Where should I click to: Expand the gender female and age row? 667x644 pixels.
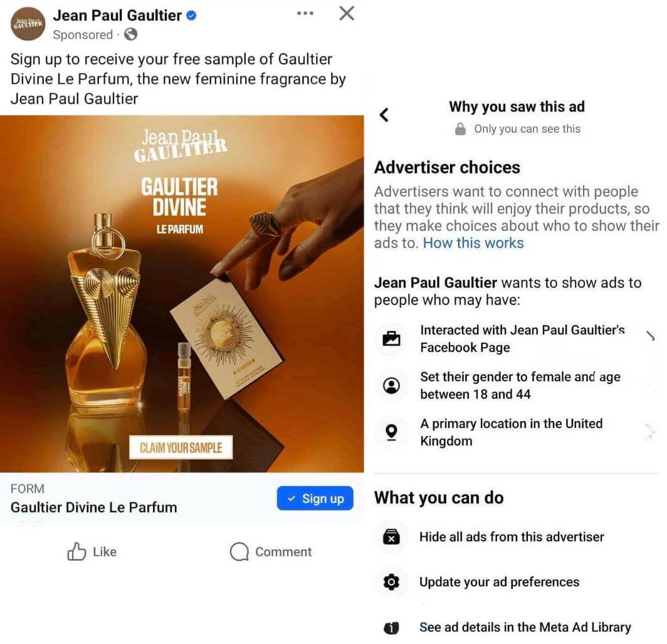(x=515, y=385)
